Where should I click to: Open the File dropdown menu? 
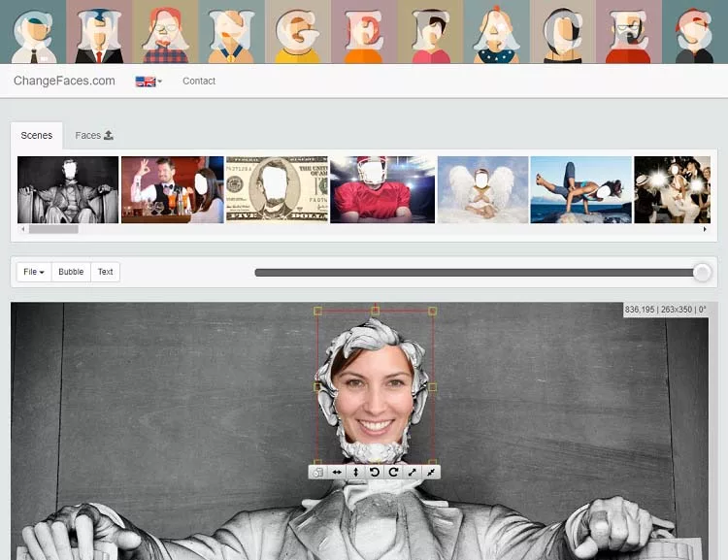point(34,272)
